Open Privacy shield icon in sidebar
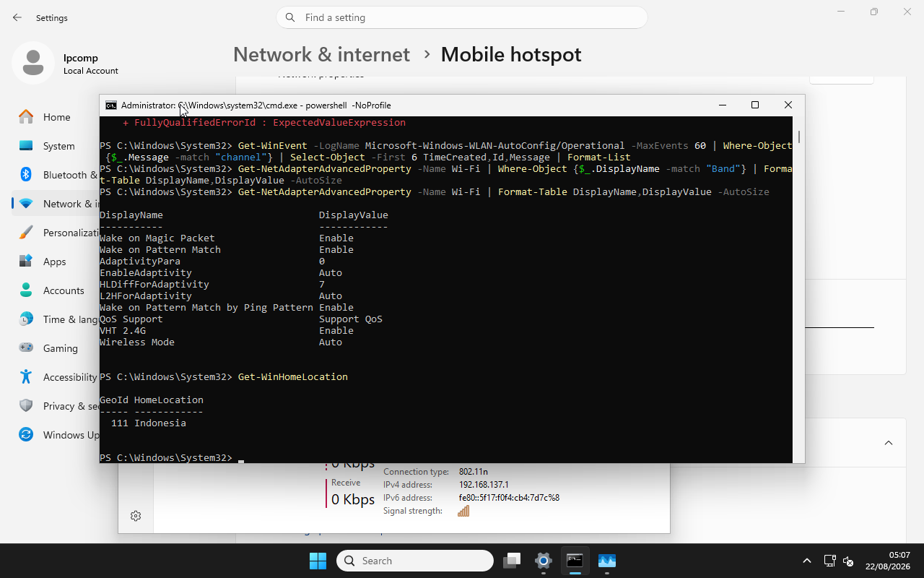This screenshot has width=924, height=578. point(26,406)
